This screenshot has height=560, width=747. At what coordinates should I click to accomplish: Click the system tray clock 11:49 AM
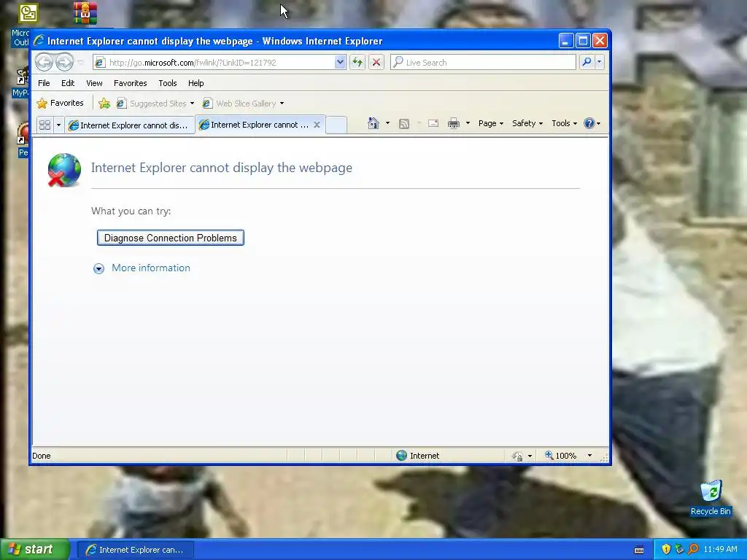[x=720, y=550]
